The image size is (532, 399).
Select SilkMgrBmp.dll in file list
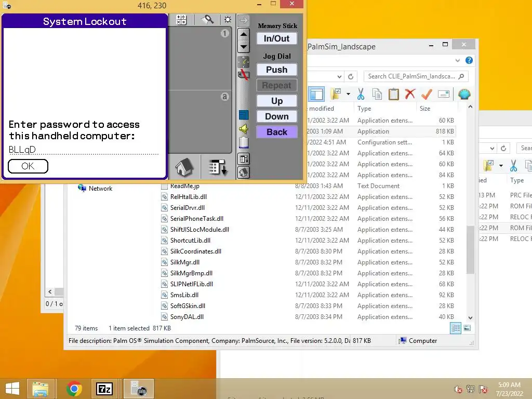point(191,273)
